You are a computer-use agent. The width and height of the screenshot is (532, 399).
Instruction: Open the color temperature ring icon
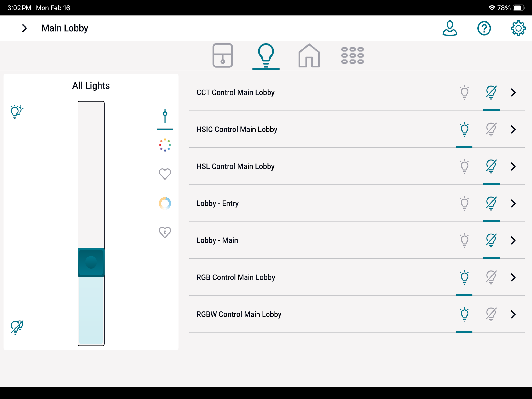pos(165,204)
